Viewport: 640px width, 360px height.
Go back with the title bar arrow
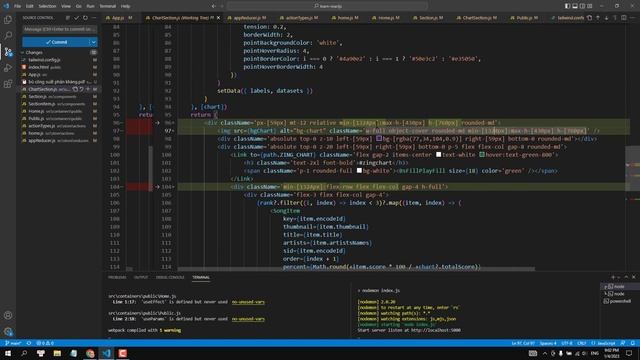coord(213,6)
